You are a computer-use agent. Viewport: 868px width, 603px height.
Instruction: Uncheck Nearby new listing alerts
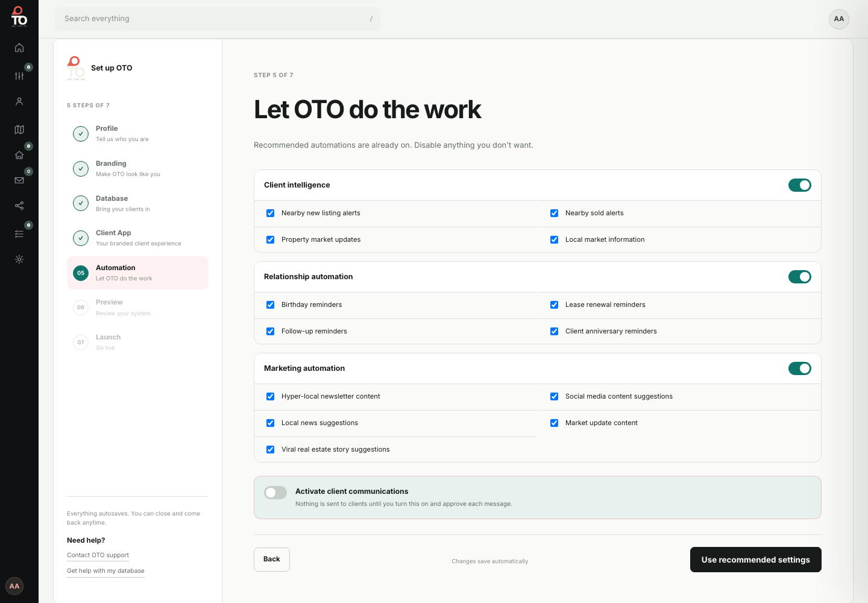(x=271, y=213)
